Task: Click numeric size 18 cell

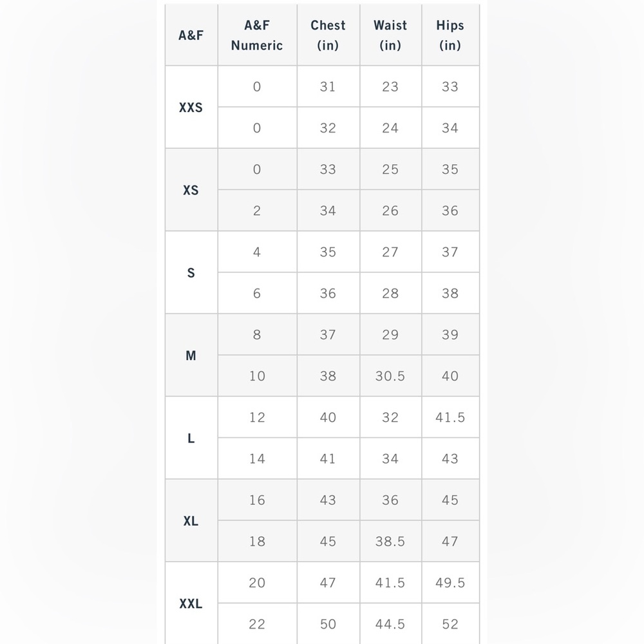Action: click(257, 542)
